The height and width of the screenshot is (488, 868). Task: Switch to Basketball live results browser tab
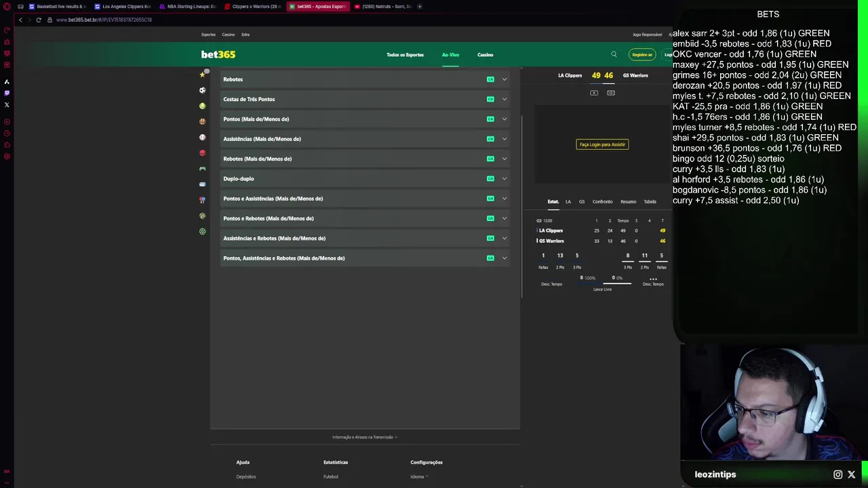57,6
